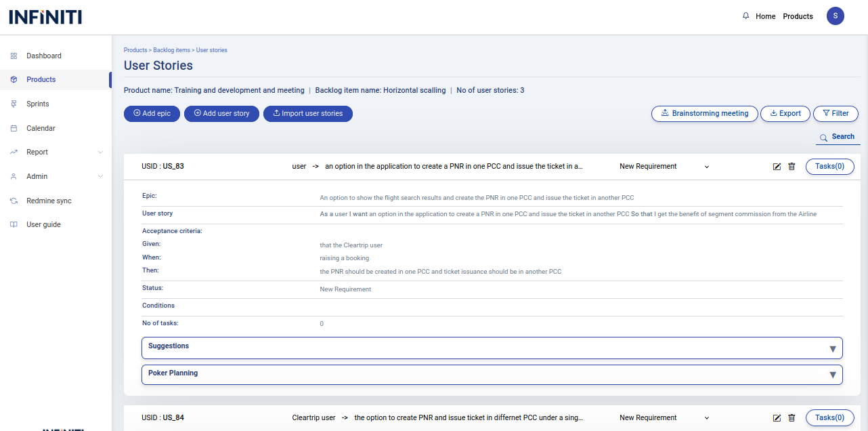
Task: Delete US_84 using the trash icon
Action: coord(791,418)
